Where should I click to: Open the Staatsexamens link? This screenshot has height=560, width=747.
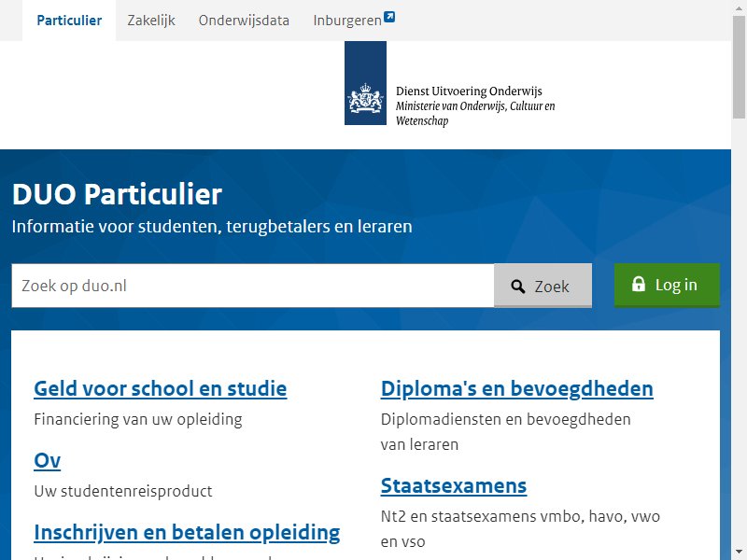click(x=454, y=485)
